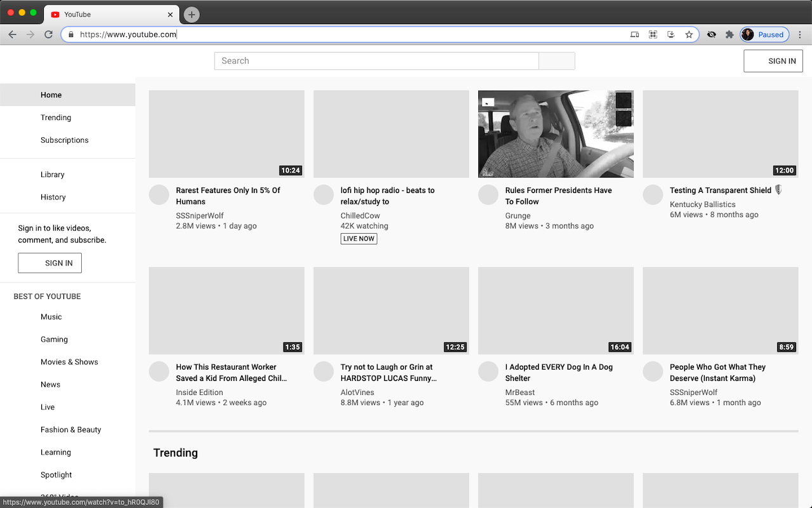The height and width of the screenshot is (508, 812).
Task: Open the MrBeast channel name
Action: point(520,392)
